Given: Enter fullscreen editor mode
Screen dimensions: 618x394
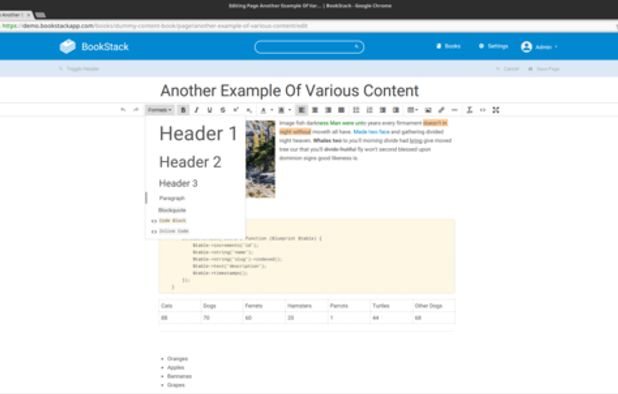Looking at the screenshot, I should 496,110.
